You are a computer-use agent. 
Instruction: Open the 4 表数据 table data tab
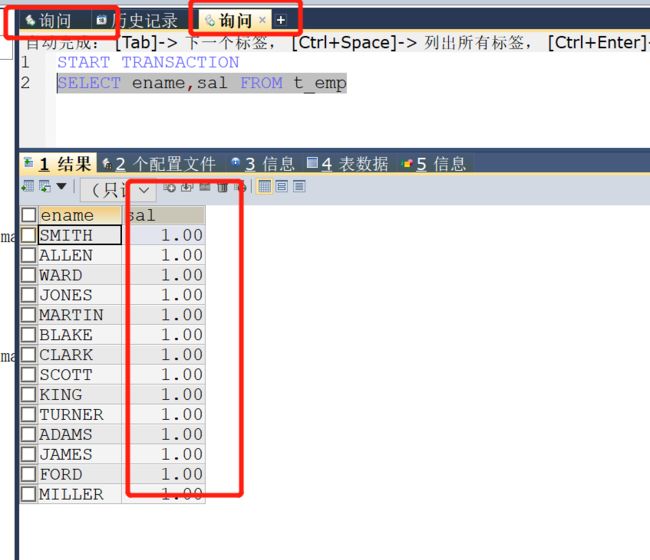[x=347, y=164]
